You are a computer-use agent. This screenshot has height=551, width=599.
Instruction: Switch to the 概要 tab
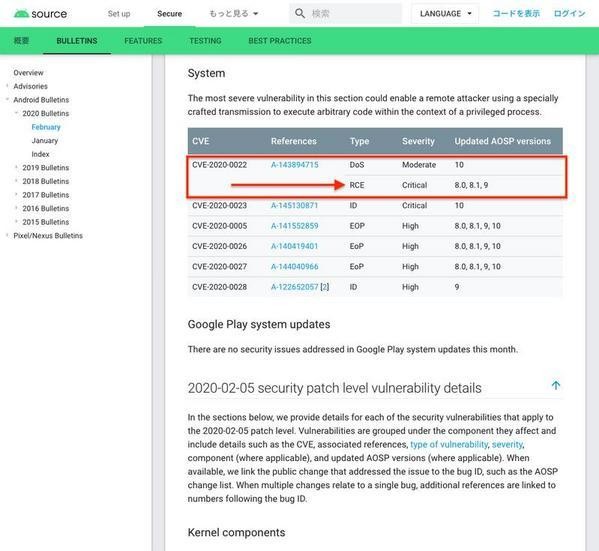[x=21, y=41]
